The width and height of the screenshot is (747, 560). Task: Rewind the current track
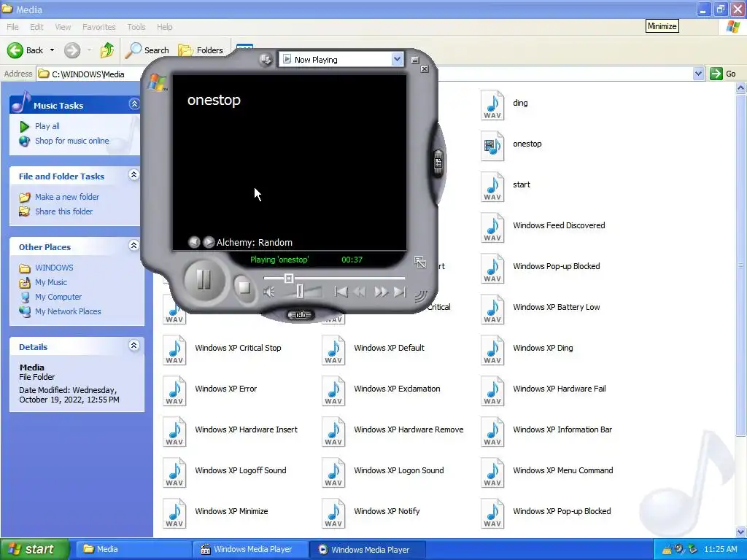click(x=360, y=292)
